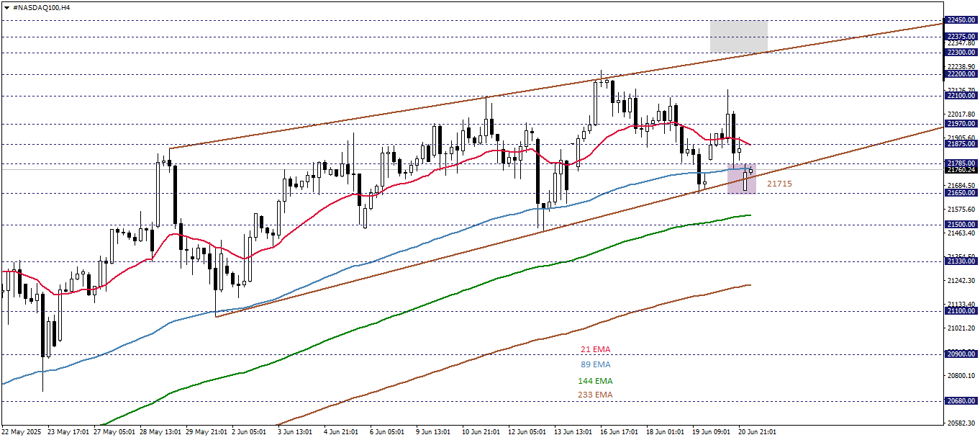
Task: Click the 21970.00 price level label
Action: click(x=961, y=124)
